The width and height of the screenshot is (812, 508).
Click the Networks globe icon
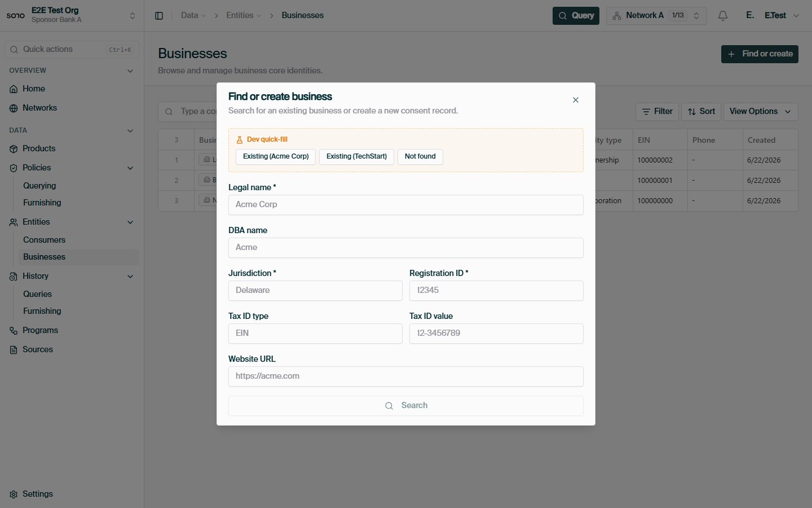(14, 108)
